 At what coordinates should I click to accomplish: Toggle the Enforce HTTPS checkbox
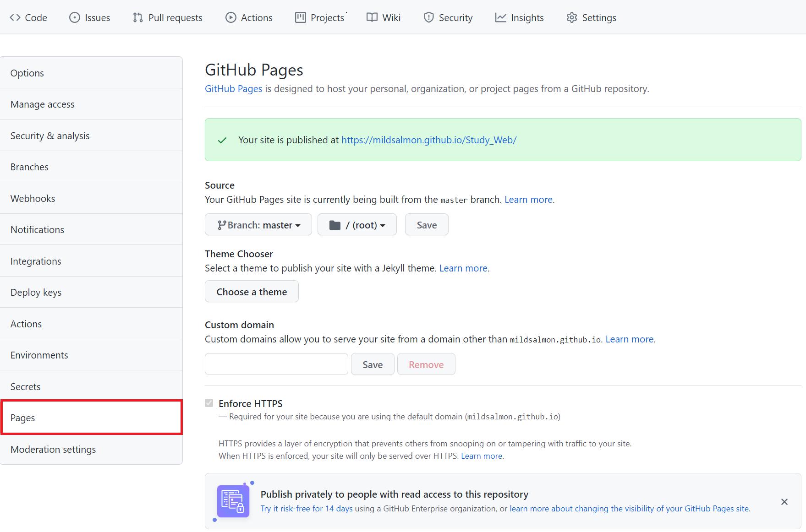[209, 403]
